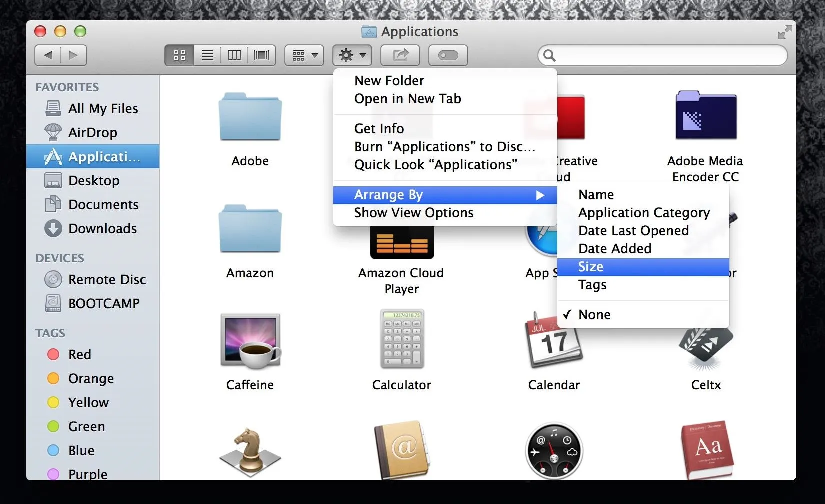This screenshot has height=504, width=825.
Task: Arrange by Date Last Opened
Action: tap(643, 231)
